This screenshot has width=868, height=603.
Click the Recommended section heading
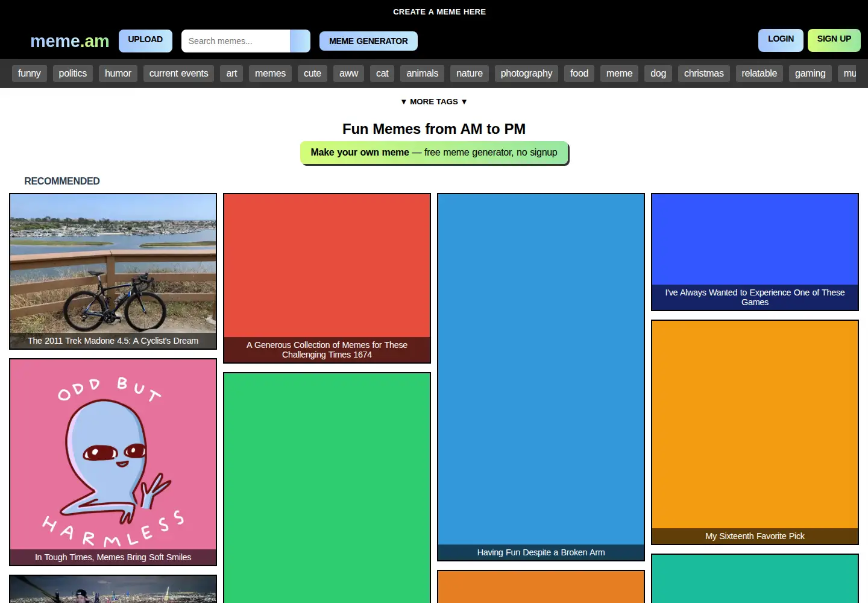(x=62, y=181)
